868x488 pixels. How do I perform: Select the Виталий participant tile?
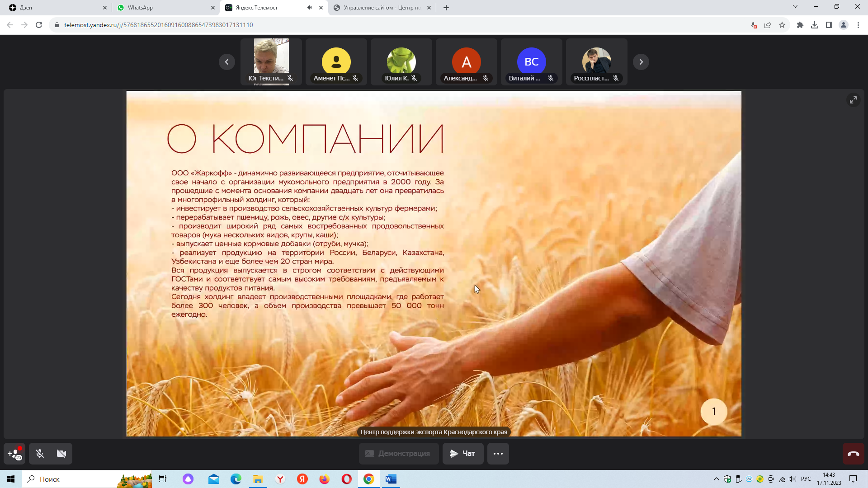click(x=532, y=62)
